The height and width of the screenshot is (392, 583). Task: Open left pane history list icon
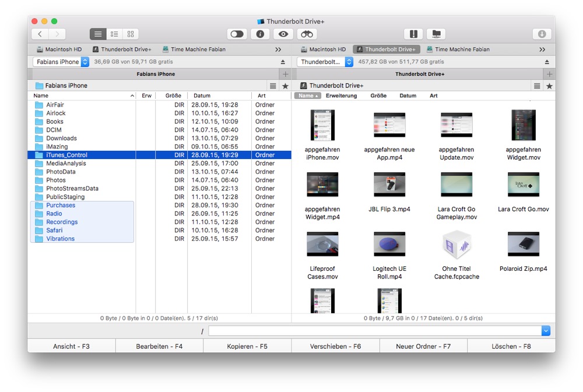(x=273, y=86)
